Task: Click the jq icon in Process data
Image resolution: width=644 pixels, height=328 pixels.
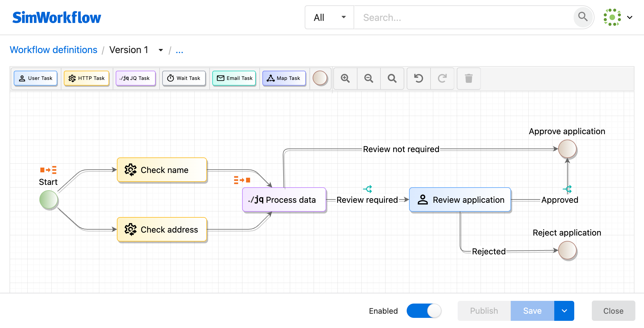Action: point(256,199)
